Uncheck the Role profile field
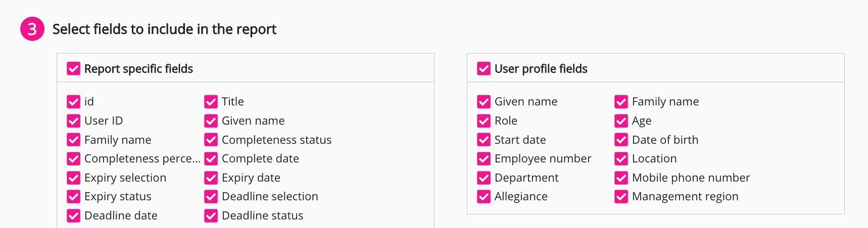The image size is (868, 228). [484, 121]
